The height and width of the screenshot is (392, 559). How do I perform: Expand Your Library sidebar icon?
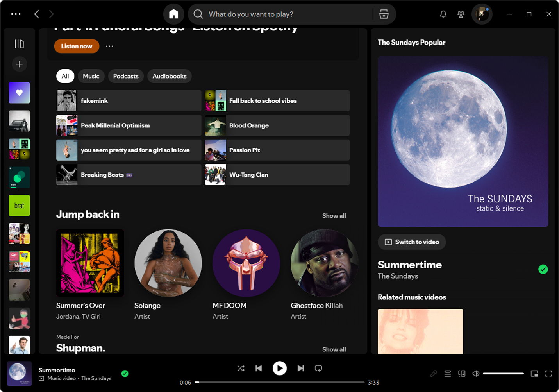pyautogui.click(x=19, y=44)
